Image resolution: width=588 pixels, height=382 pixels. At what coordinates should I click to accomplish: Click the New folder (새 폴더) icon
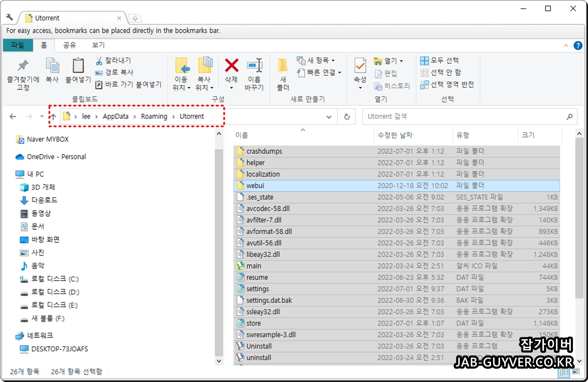point(283,65)
